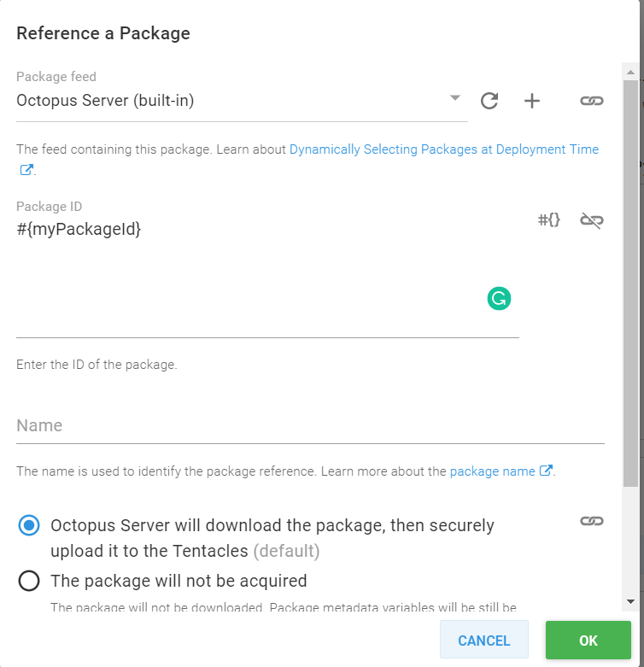
Task: Click into the Name input field
Action: (x=310, y=425)
